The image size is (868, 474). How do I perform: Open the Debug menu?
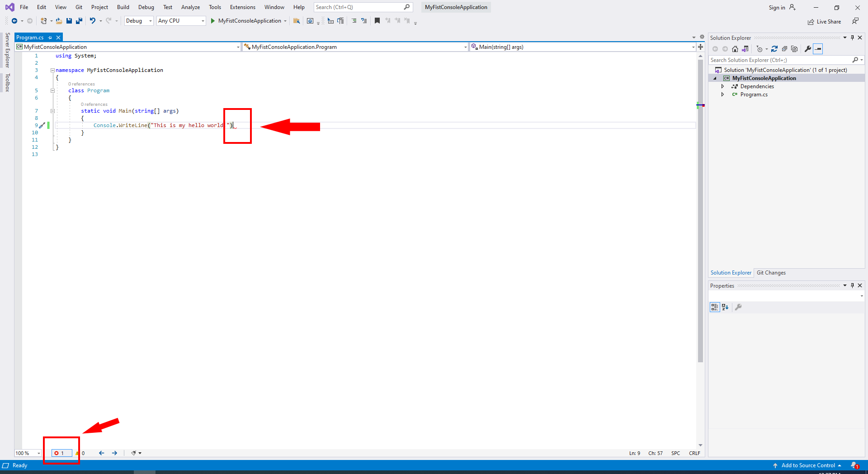pyautogui.click(x=146, y=7)
